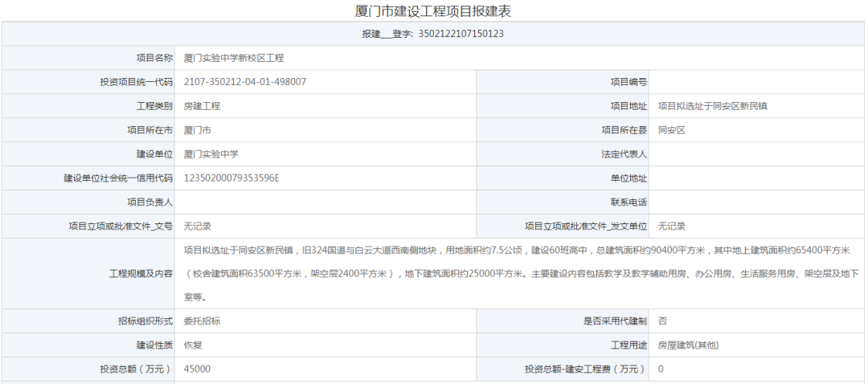Image resolution: width=868 pixels, height=384 pixels.
Task: Select county value 同安区
Action: click(x=671, y=131)
